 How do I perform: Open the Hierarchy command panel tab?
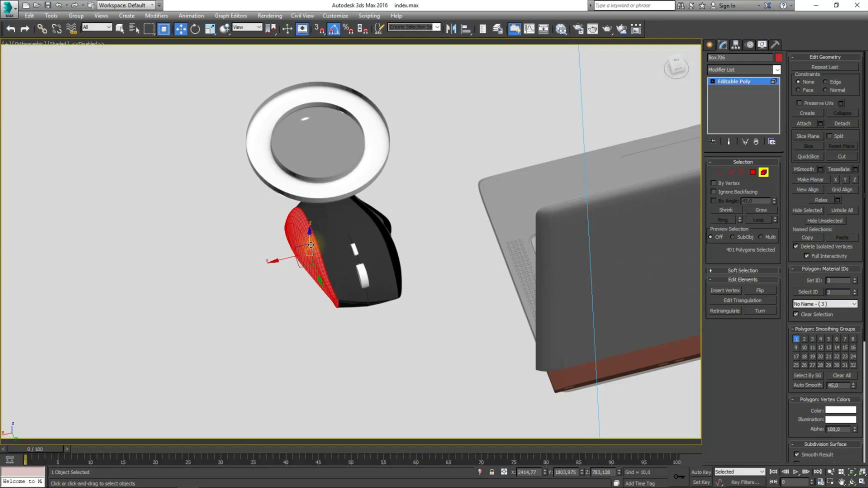tap(735, 44)
